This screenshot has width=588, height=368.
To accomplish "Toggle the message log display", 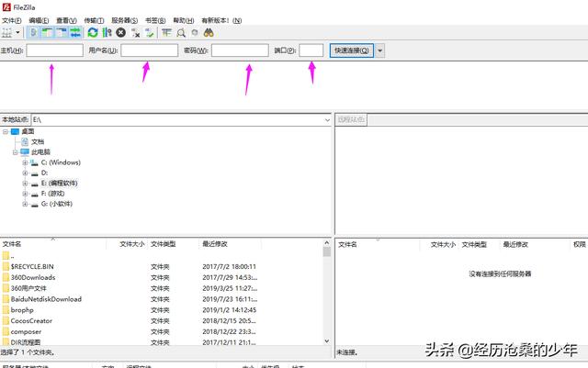I will (x=33, y=33).
